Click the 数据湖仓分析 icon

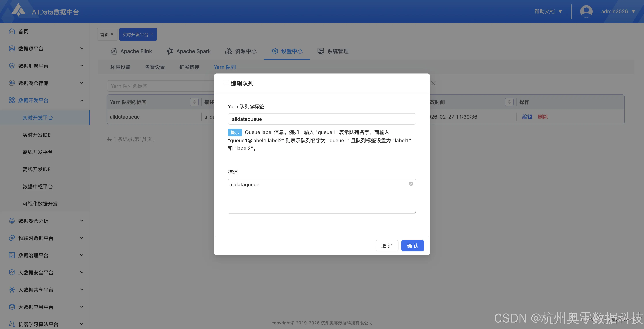point(12,221)
